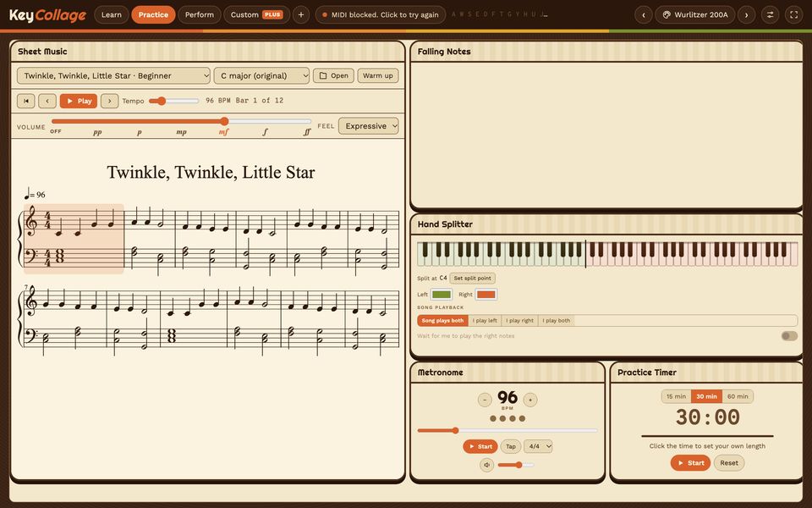
Task: Open the settings sliders icon
Action: click(x=770, y=15)
